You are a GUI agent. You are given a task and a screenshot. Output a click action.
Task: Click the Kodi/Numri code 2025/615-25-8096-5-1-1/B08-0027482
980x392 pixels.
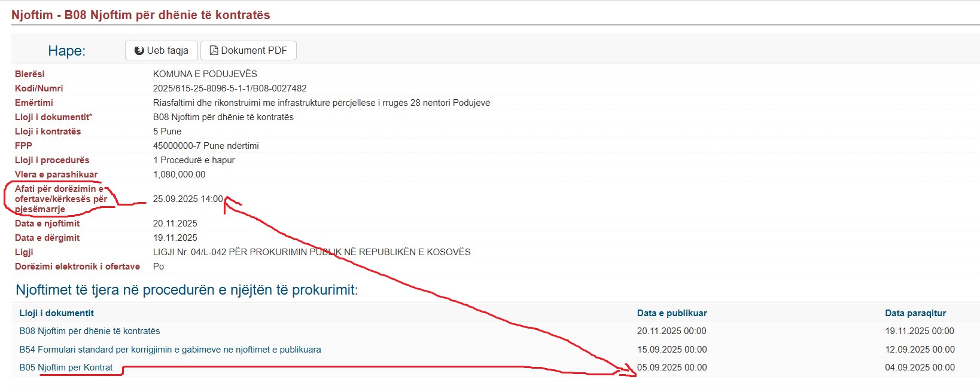coord(230,88)
